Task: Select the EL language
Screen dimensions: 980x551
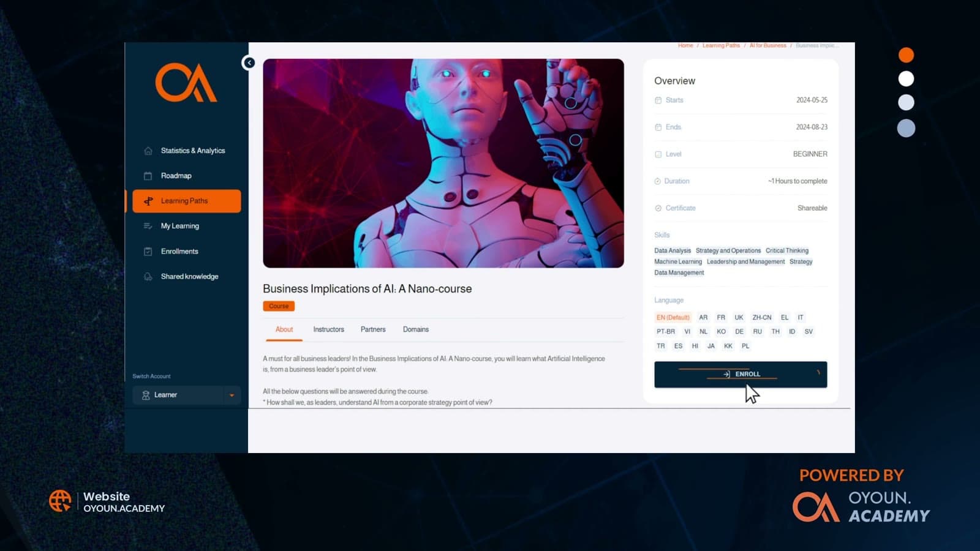Action: (785, 317)
